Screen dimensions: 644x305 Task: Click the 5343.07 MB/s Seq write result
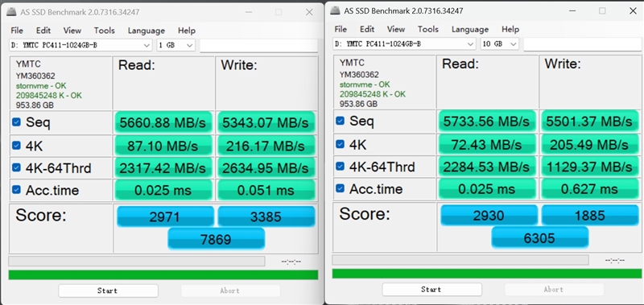[x=266, y=122]
